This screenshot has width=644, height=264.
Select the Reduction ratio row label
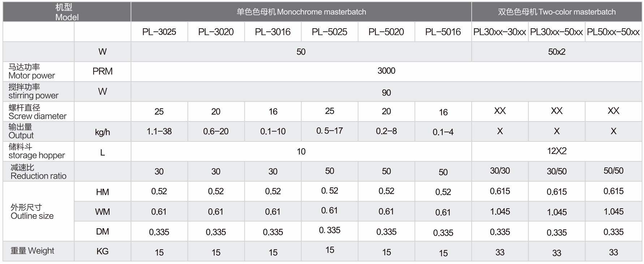[38, 171]
